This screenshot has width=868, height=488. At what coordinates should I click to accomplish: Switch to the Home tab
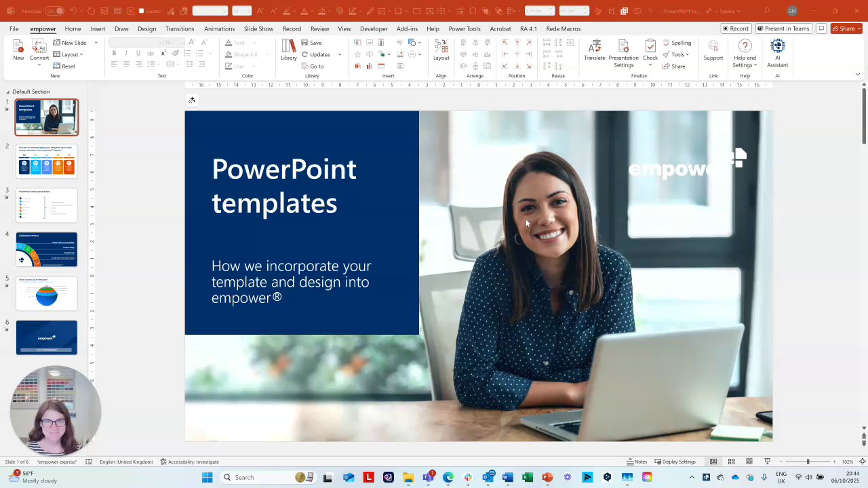[73, 28]
